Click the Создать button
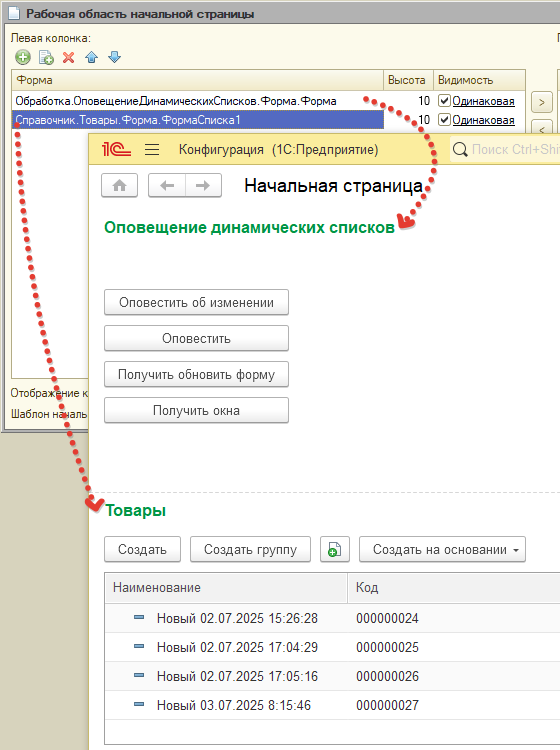This screenshot has height=750, width=560. (143, 549)
